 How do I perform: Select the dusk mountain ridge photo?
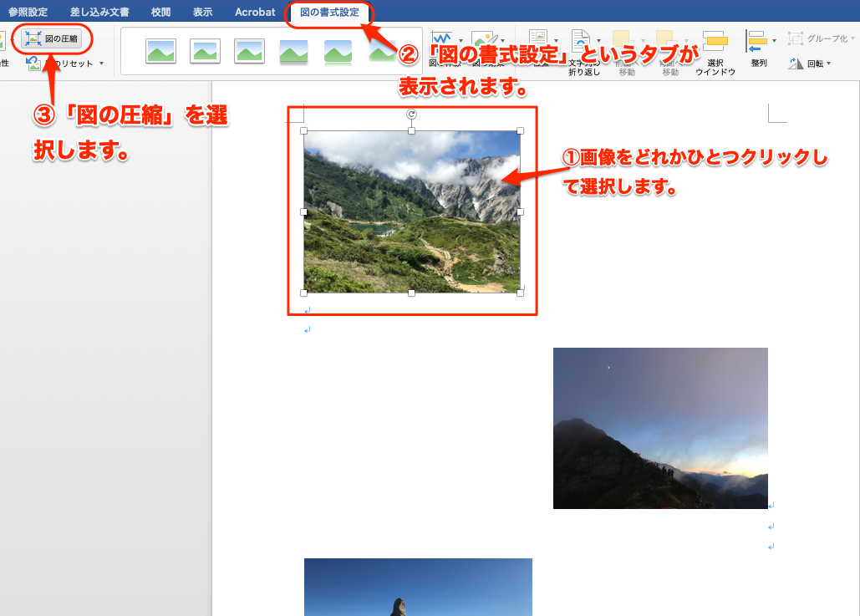point(660,429)
